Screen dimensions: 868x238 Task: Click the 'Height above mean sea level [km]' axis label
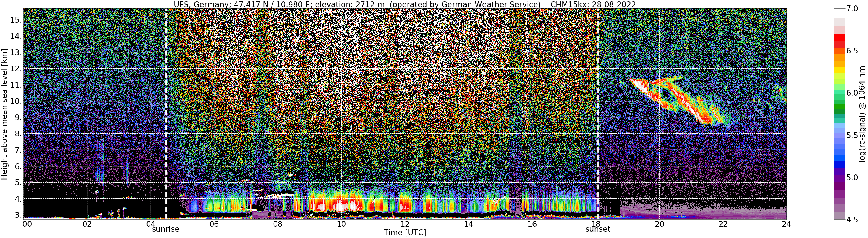(4, 114)
